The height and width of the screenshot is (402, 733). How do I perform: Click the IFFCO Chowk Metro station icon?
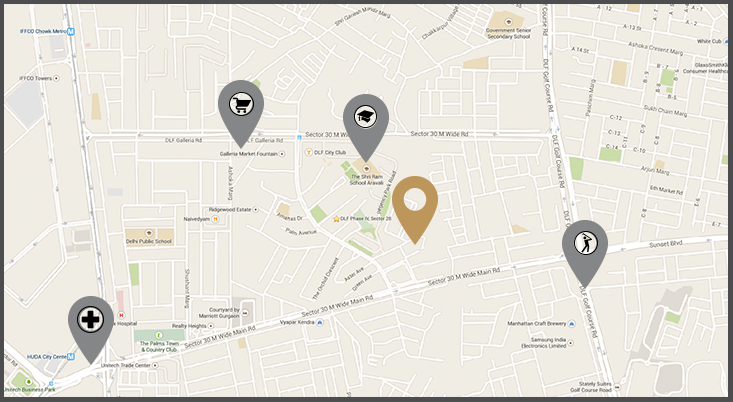pyautogui.click(x=71, y=31)
